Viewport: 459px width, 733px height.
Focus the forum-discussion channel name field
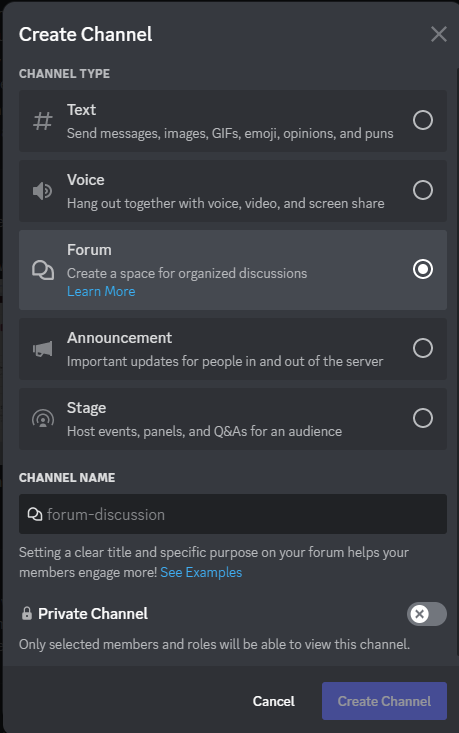click(x=233, y=514)
